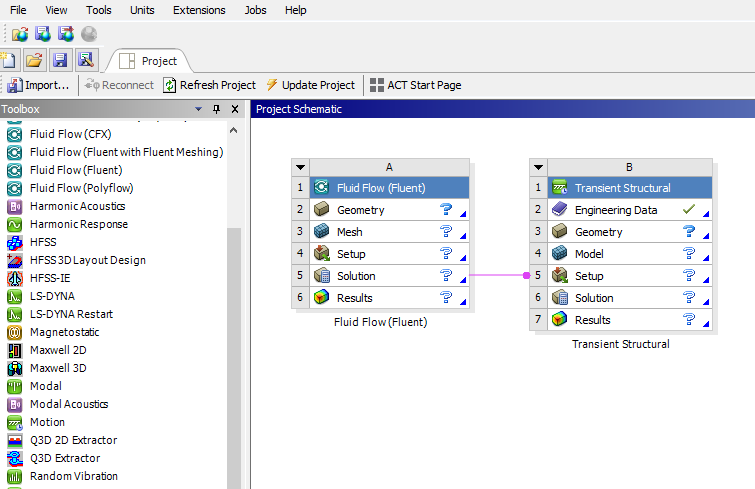Click the Fluid Flow (Fluent) label below system A
Image resolution: width=755 pixels, height=489 pixels.
click(x=380, y=322)
